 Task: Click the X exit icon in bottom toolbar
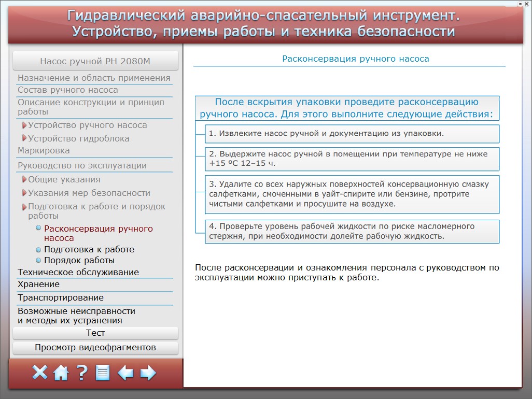40,373
